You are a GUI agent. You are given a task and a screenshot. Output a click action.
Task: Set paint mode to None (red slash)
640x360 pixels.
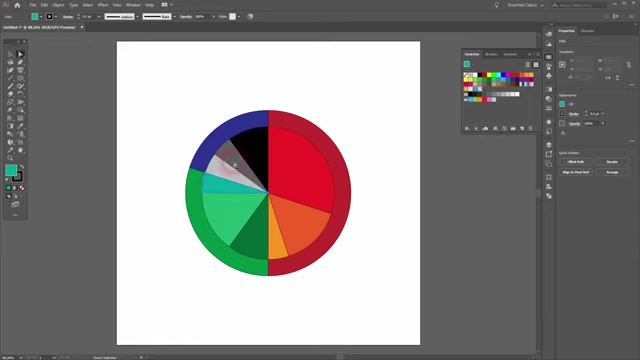pos(22,188)
